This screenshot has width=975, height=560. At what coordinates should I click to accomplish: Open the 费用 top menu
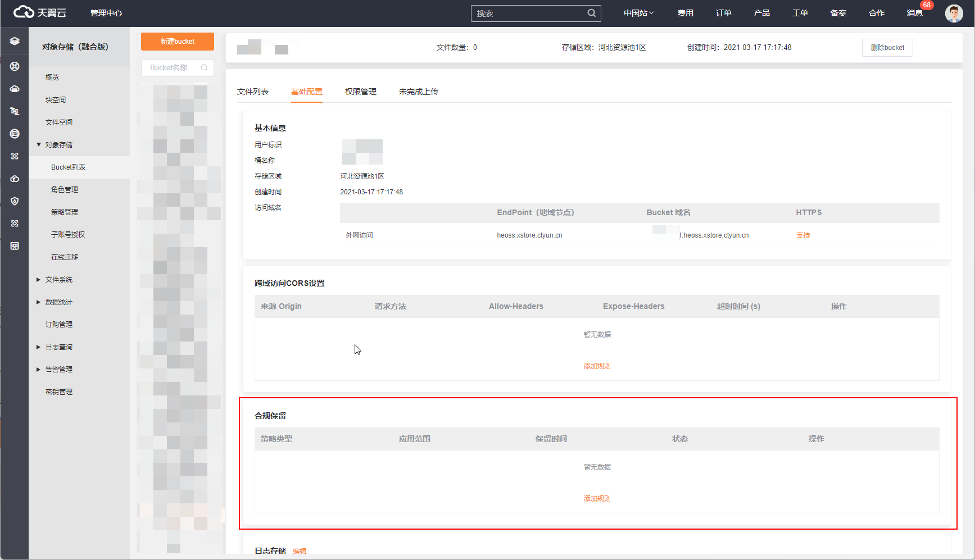[x=686, y=13]
